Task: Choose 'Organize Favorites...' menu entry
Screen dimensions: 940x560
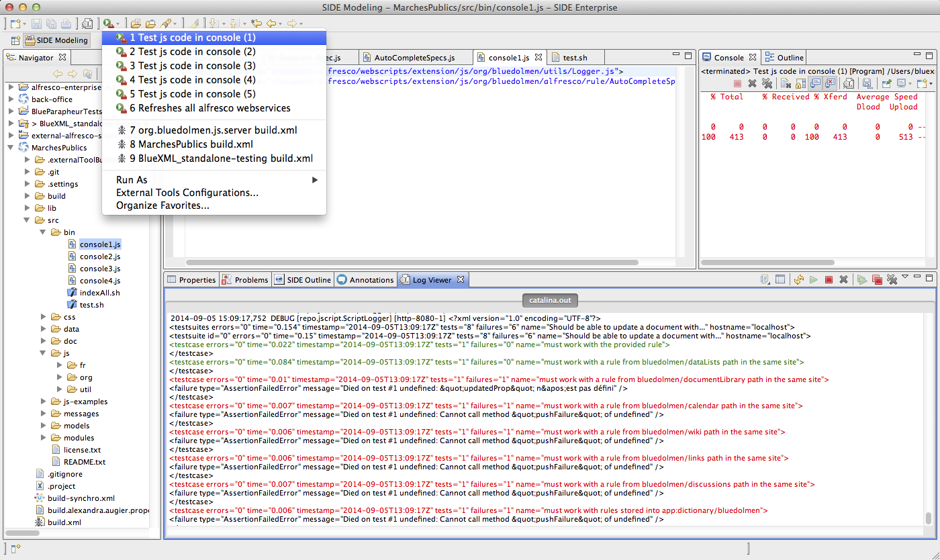Action: (x=214, y=205)
